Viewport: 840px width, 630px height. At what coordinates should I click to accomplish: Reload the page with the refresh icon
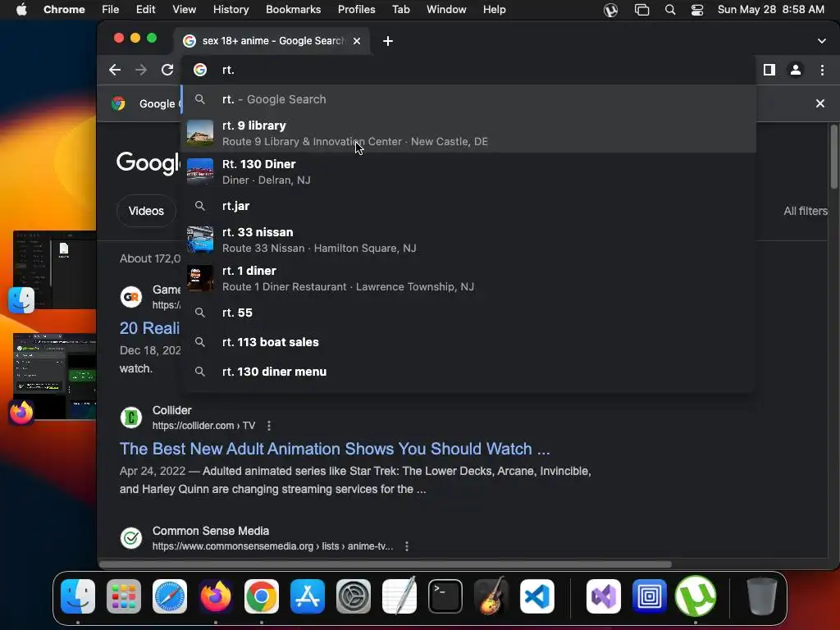pos(167,70)
